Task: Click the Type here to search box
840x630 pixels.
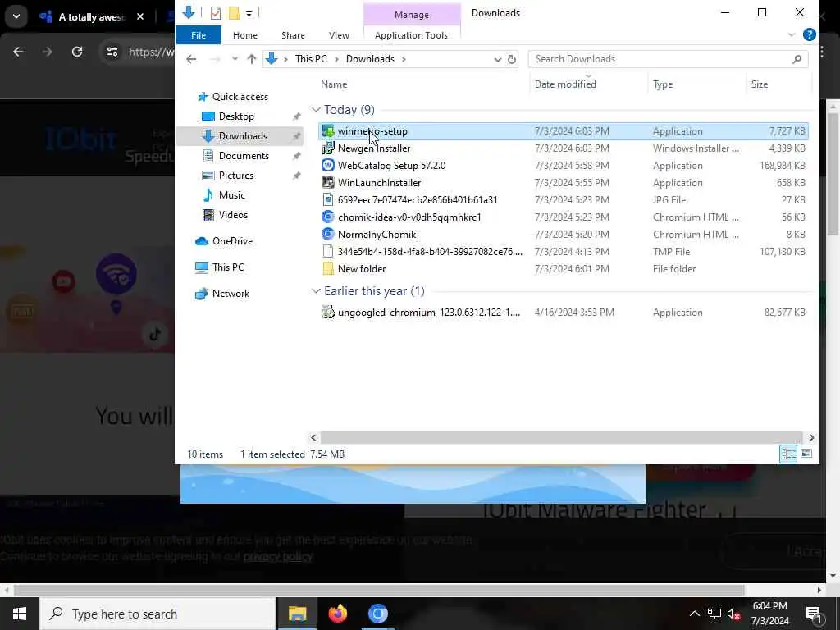Action: pos(158,614)
